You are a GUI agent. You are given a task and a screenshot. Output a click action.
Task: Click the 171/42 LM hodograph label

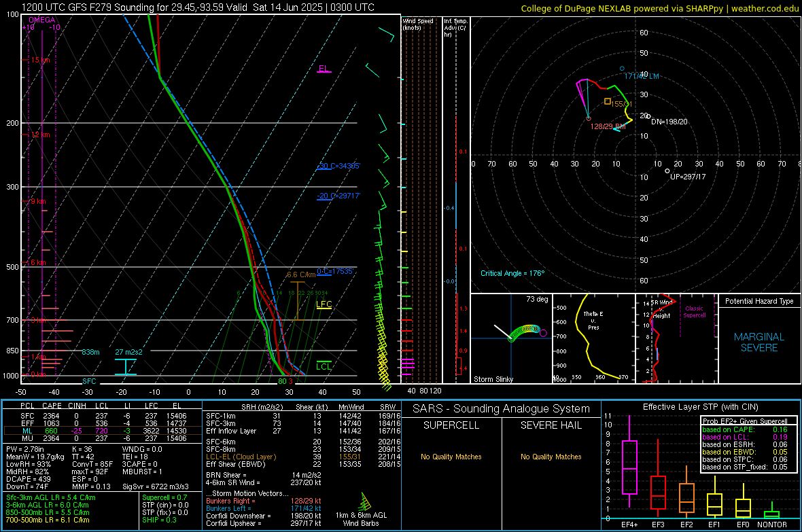(642, 76)
